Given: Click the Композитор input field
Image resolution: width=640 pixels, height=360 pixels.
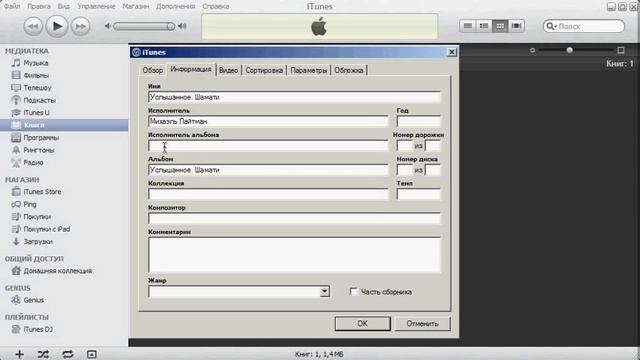Looking at the screenshot, I should pos(294,218).
